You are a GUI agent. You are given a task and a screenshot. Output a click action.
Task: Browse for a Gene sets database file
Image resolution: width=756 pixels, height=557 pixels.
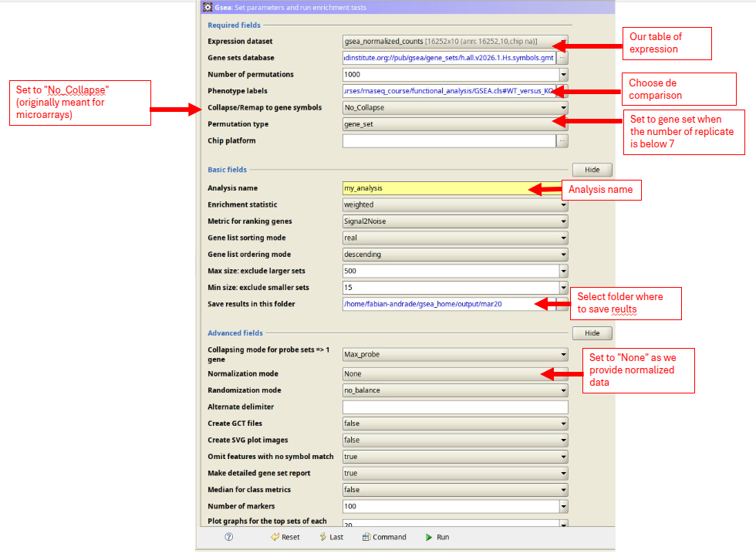(x=562, y=57)
